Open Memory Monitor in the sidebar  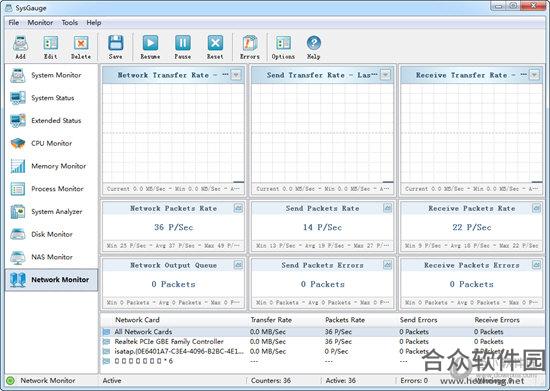click(x=51, y=166)
